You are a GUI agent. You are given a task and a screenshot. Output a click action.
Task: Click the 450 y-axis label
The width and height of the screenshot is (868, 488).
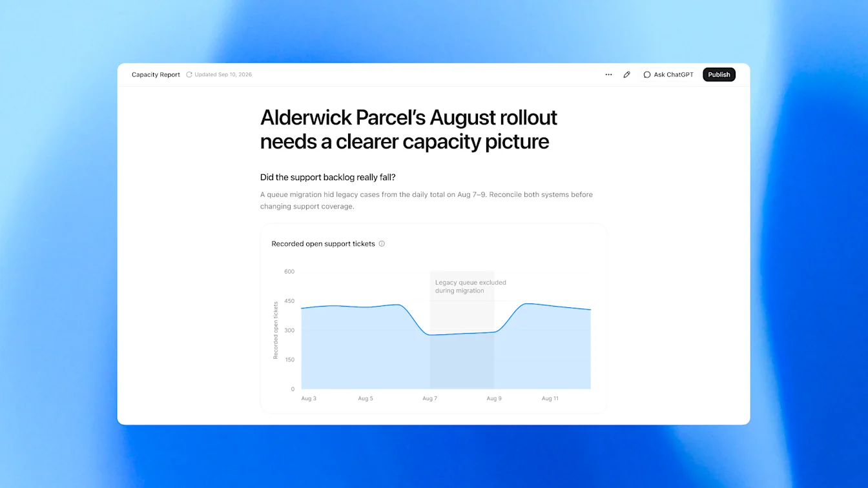289,301
